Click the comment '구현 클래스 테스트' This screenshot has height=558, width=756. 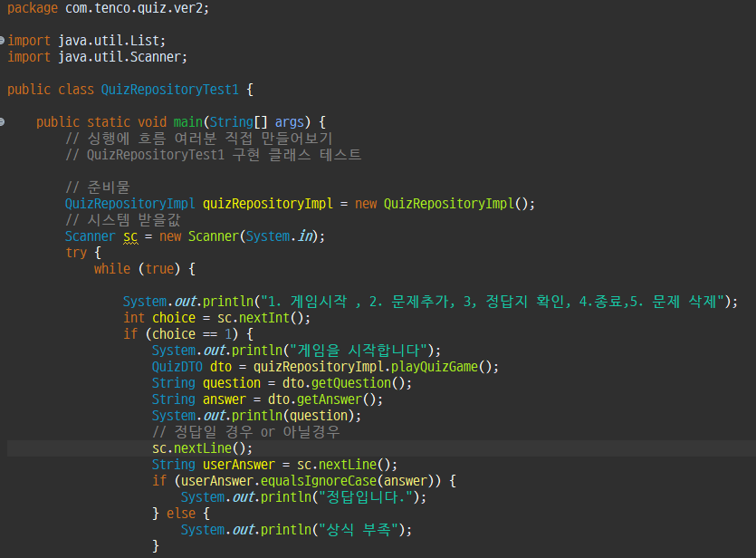pyautogui.click(x=297, y=155)
